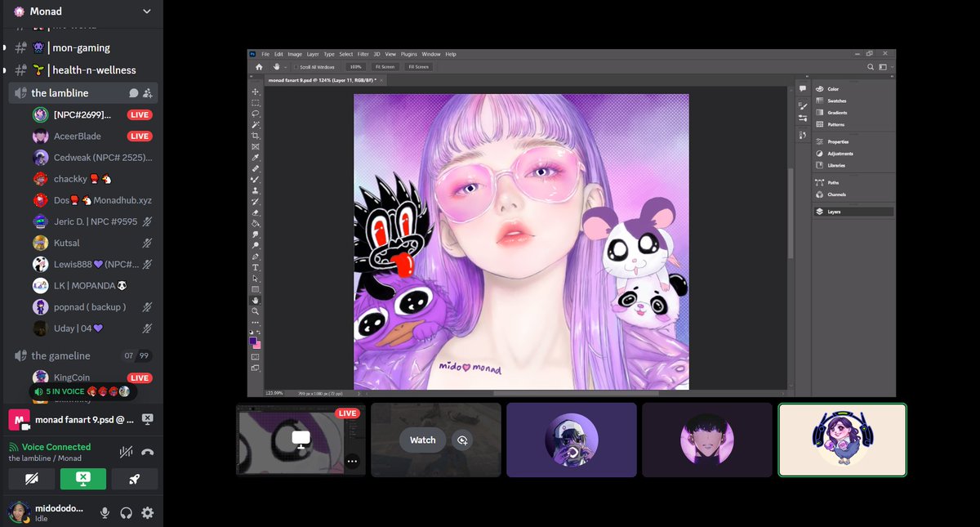Open the mon-gaming channel

82,47
